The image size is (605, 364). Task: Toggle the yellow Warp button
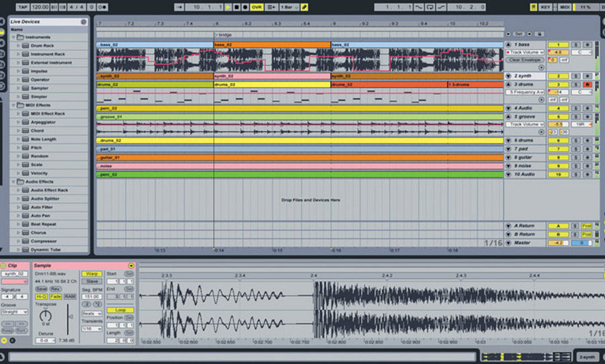(92, 274)
